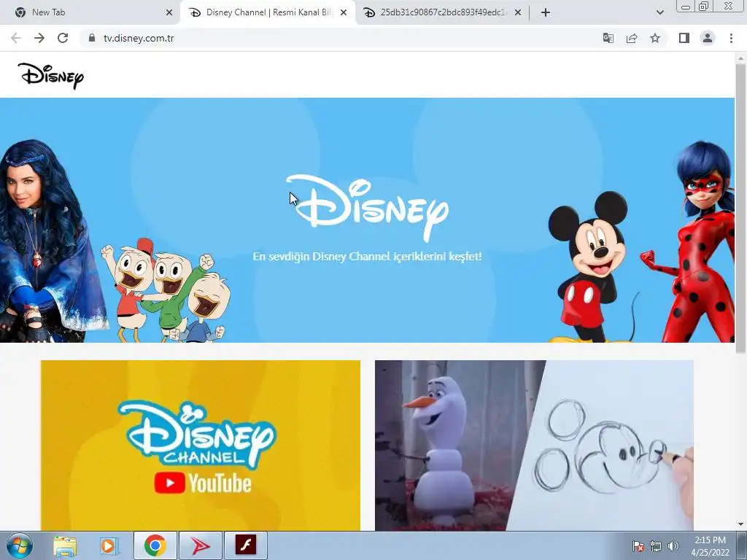
Task: Click the scrollbar up arrow
Action: tap(740, 57)
